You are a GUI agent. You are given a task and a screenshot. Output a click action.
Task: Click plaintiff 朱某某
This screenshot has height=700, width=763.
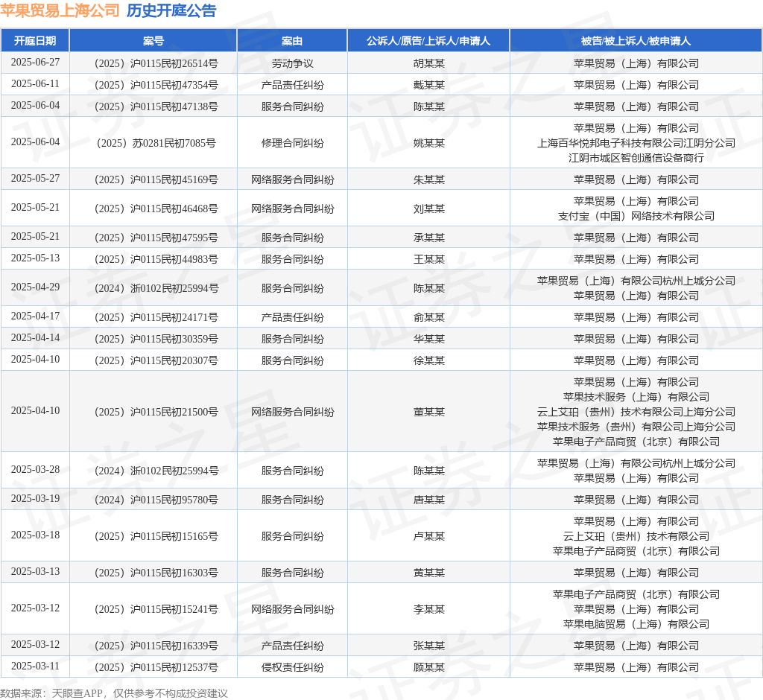[x=428, y=179]
